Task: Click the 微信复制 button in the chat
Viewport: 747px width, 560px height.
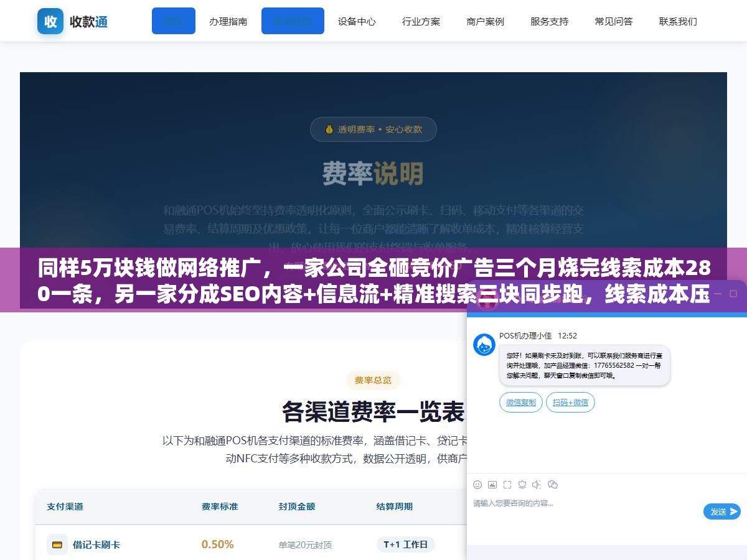Action: [x=521, y=402]
